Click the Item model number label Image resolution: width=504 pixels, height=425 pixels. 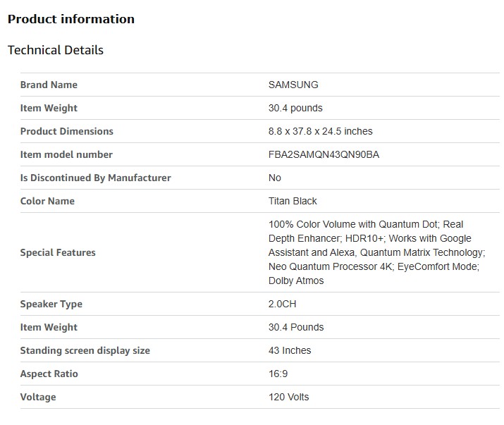[x=66, y=154]
